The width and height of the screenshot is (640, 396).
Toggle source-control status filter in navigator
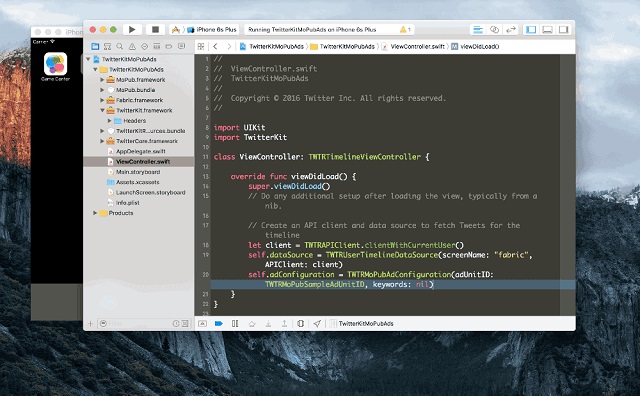[x=185, y=324]
